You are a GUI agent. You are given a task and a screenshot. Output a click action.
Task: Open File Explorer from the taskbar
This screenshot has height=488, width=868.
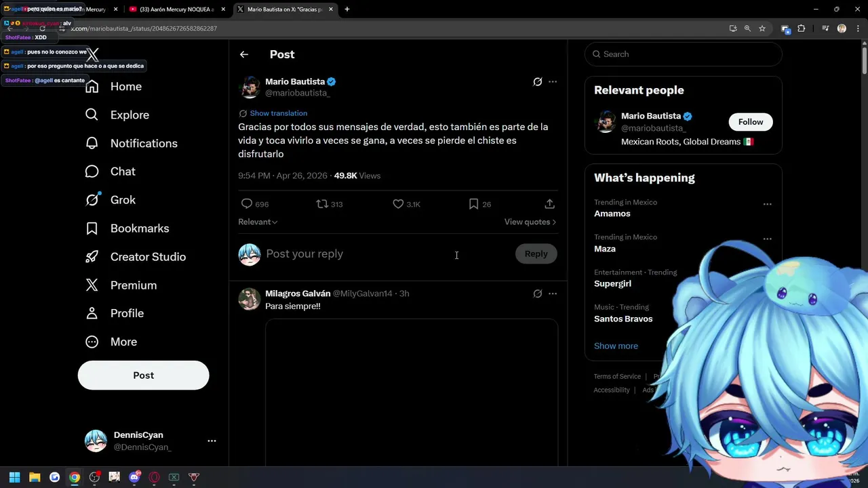click(35, 477)
